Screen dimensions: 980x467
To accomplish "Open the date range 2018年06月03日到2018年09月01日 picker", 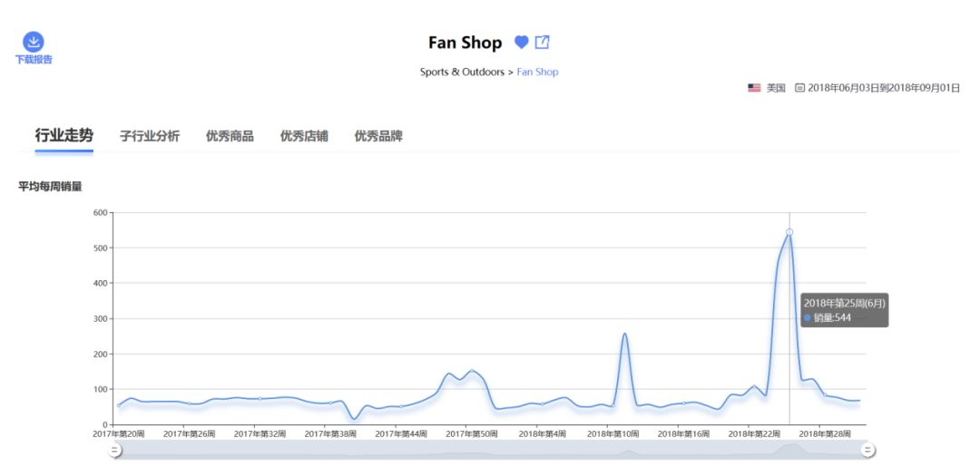I will pos(884,88).
